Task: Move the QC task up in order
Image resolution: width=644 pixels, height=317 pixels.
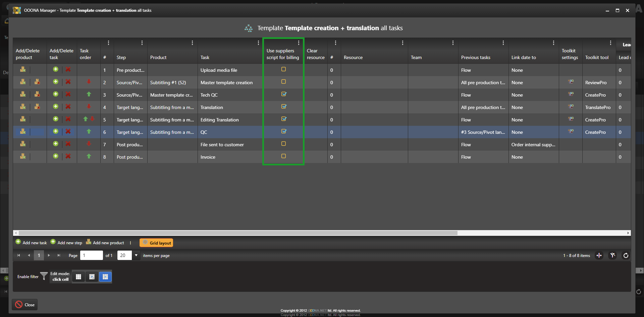Action: 89,131
